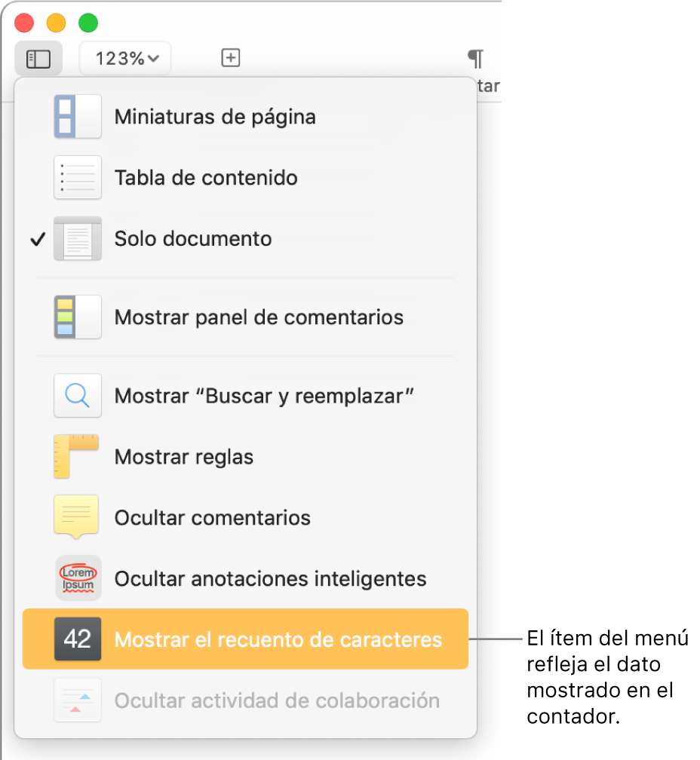Click the Lorem Ipsum smart annotations icon
Screen dimensions: 700x760
click(x=78, y=578)
